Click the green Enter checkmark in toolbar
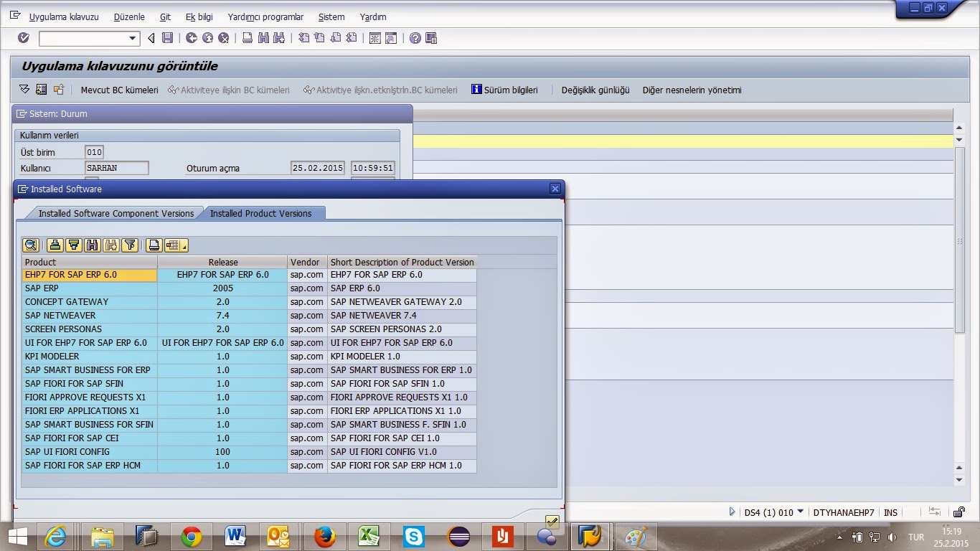The width and height of the screenshot is (980, 551). click(22, 37)
